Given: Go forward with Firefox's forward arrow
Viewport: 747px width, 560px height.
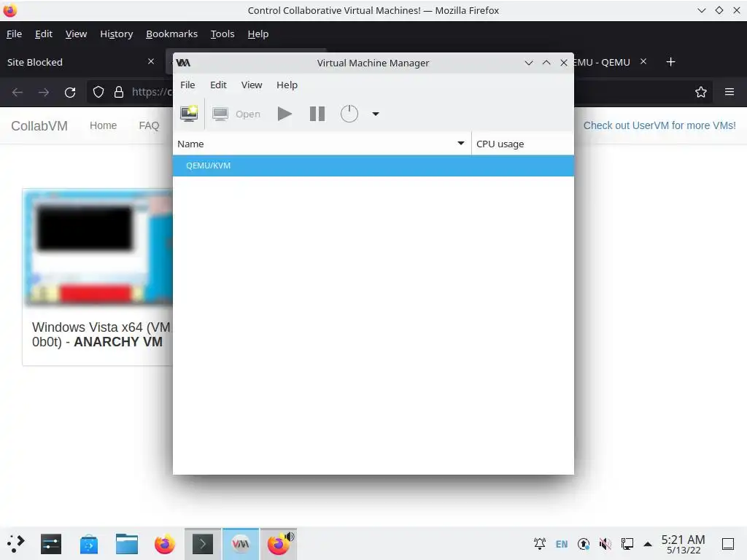Looking at the screenshot, I should pos(43,92).
